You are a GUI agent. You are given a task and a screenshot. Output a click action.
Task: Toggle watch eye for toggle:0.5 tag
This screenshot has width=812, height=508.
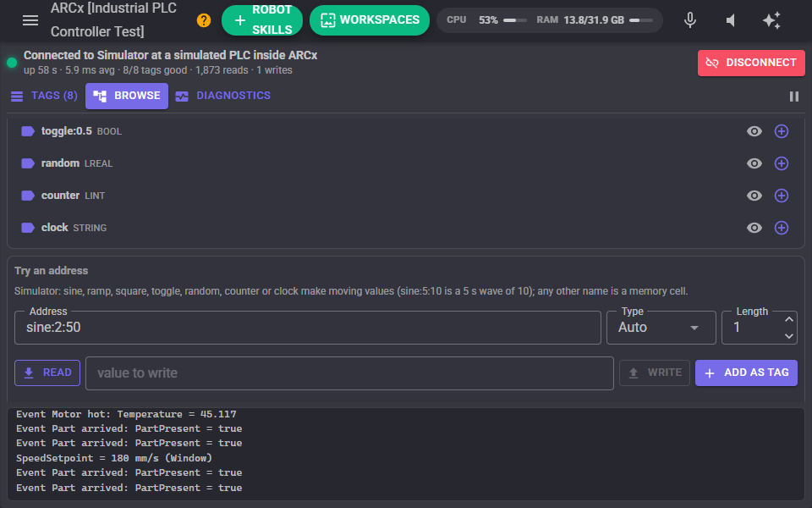(x=754, y=131)
